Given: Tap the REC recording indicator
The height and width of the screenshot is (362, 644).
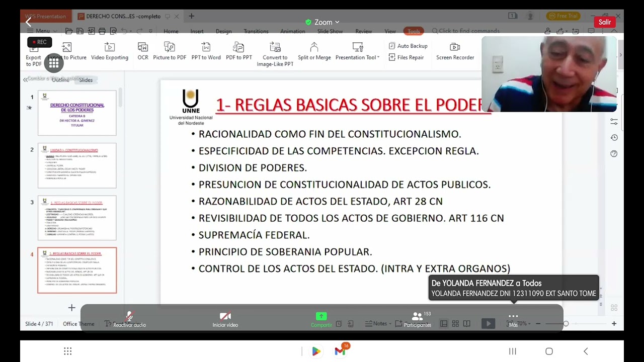Looking at the screenshot, I should point(39,42).
